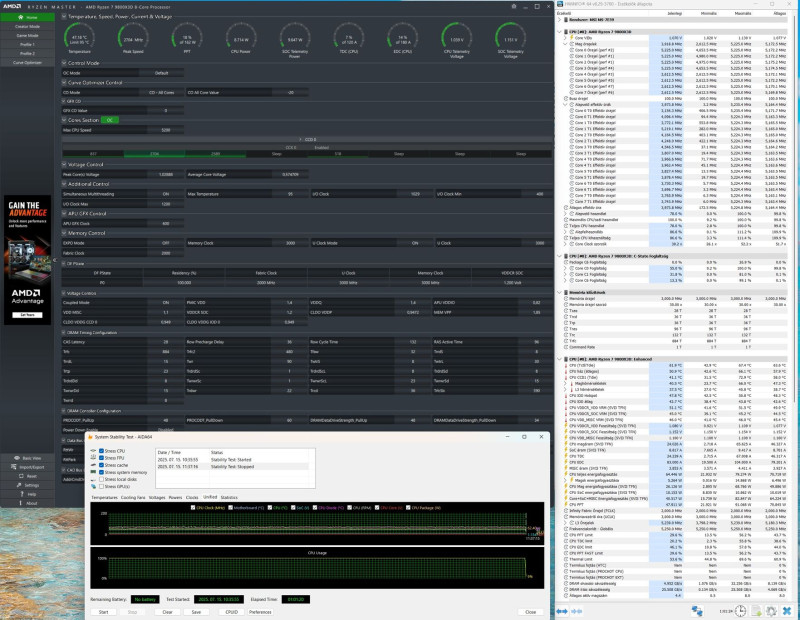Click the SOC Telemetry Power gauge
This screenshot has width=800, height=620.
tap(294, 39)
